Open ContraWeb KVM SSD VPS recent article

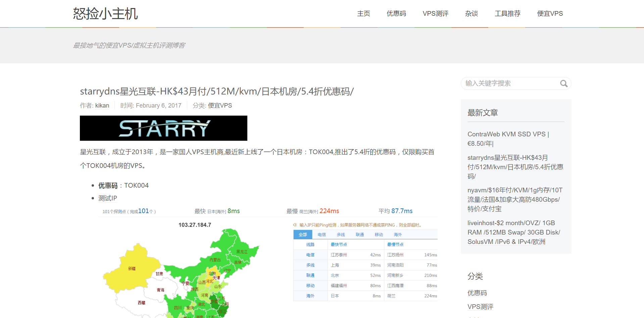[x=508, y=139]
